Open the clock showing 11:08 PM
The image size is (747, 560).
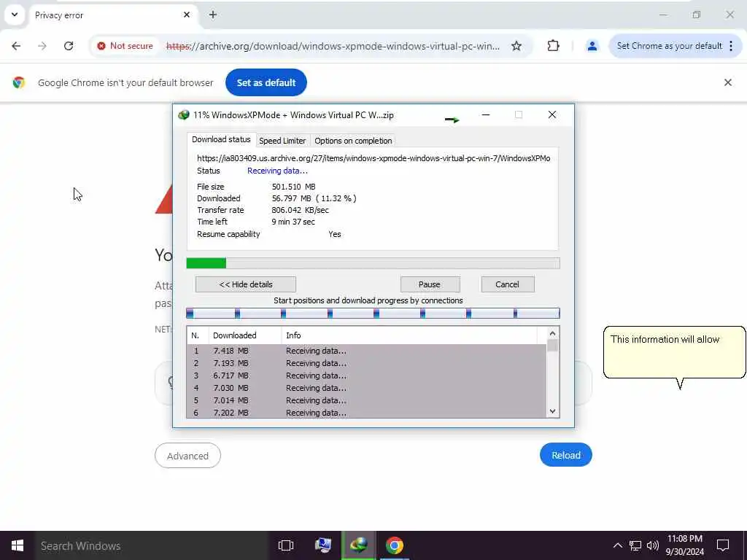(684, 545)
